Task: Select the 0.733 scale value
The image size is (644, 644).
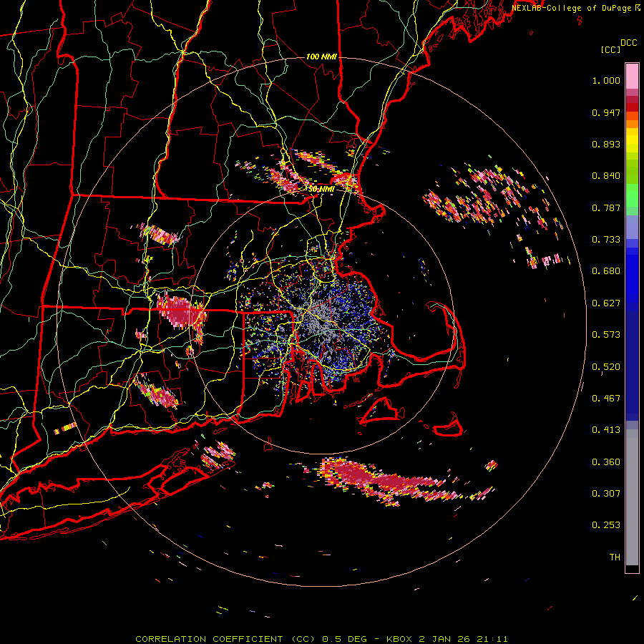Action: tap(606, 240)
